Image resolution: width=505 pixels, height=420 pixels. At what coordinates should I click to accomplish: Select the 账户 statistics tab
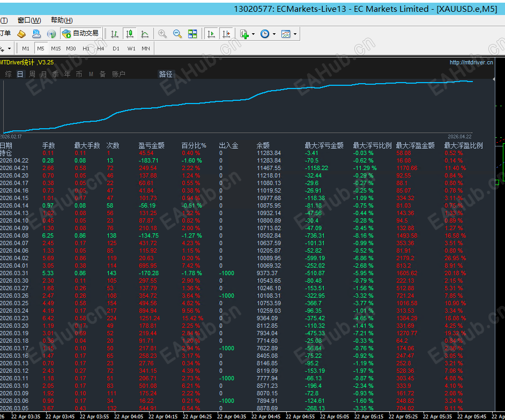118,74
